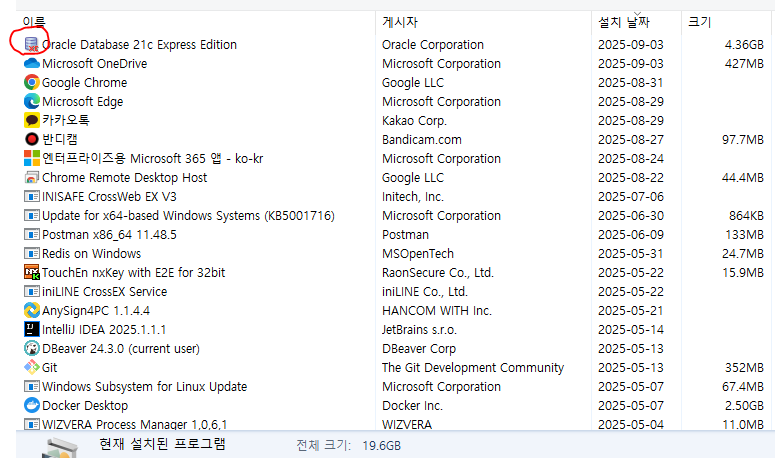This screenshot has width=775, height=458.
Task: Select the Oracle Database 21c Express Edition row
Action: click(x=393, y=44)
